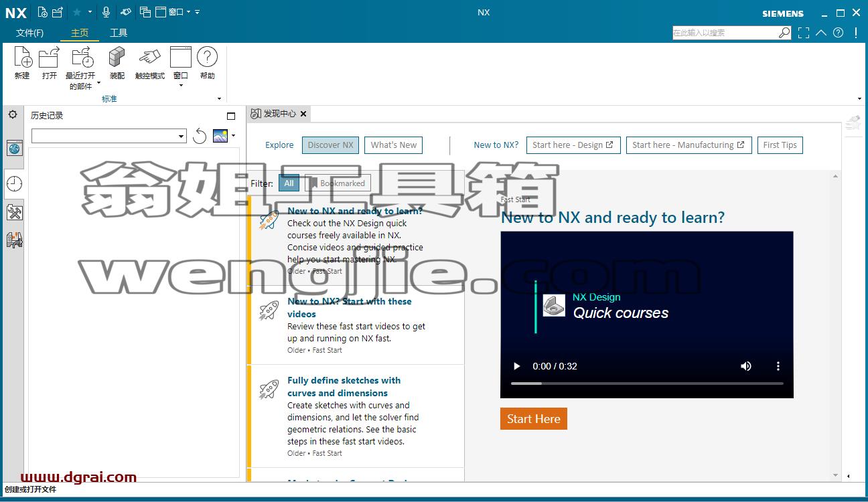This screenshot has width=868, height=502.
Task: Click the circled question mark help icon
Action: coord(838,33)
